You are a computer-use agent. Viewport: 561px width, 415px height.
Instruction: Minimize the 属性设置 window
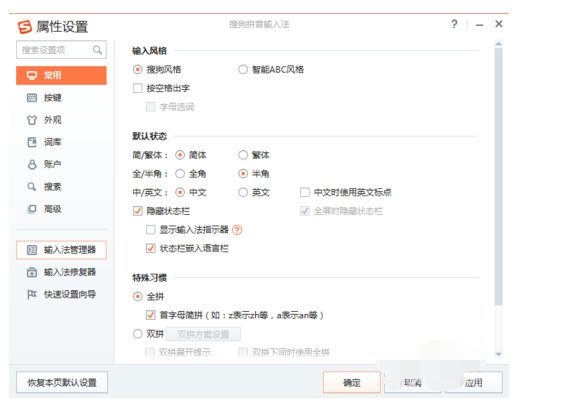click(479, 25)
